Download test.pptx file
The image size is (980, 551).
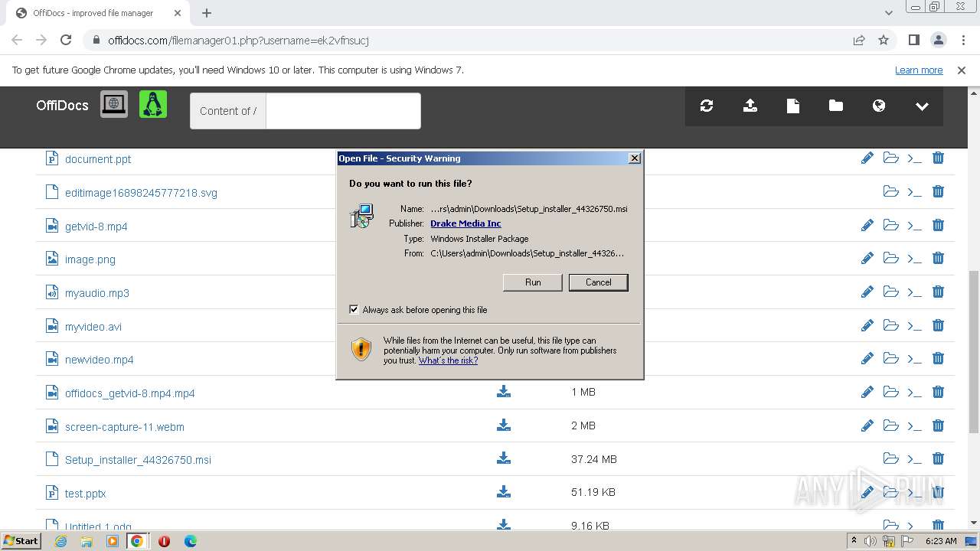504,491
